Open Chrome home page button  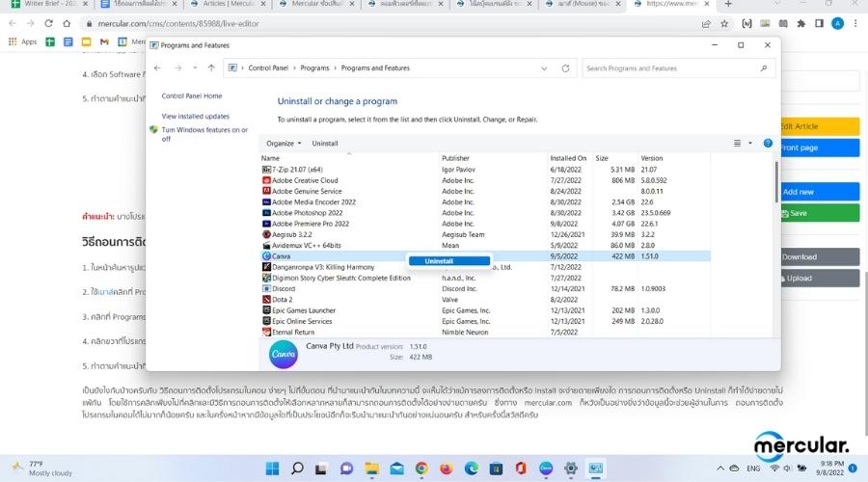click(x=67, y=24)
